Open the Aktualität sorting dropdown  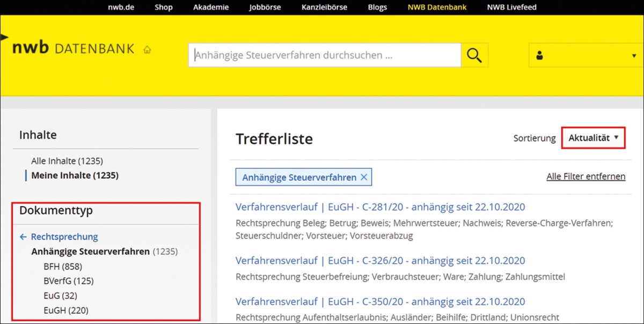[x=593, y=138]
